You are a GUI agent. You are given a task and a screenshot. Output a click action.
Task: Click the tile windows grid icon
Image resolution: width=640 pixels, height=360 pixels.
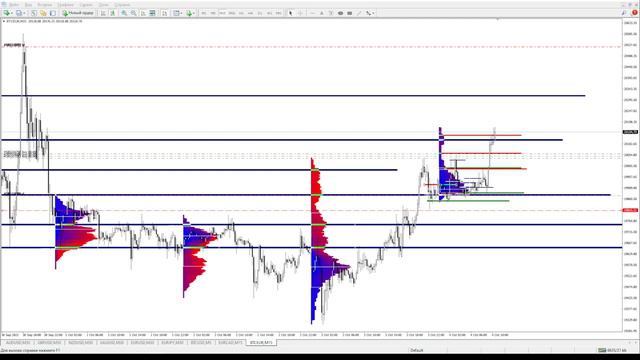(152, 13)
